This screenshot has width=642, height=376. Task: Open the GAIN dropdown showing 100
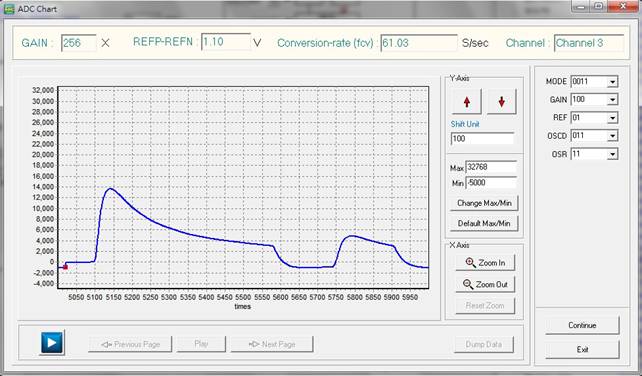coord(612,100)
